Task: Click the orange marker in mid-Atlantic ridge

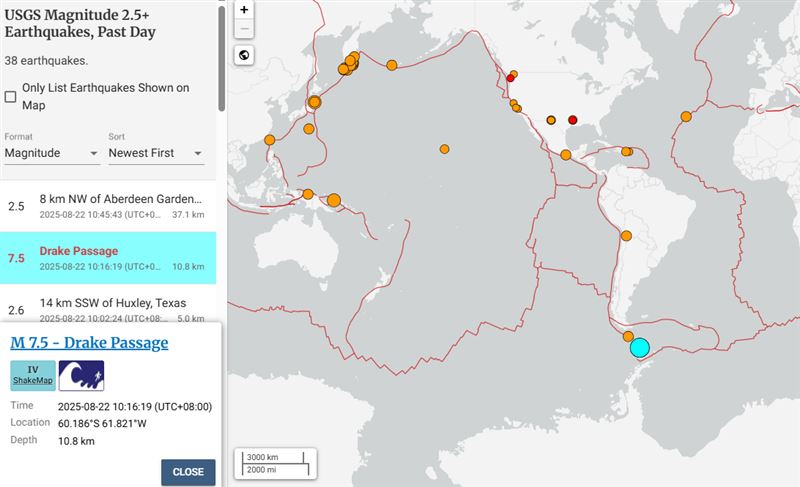Action: tap(686, 117)
